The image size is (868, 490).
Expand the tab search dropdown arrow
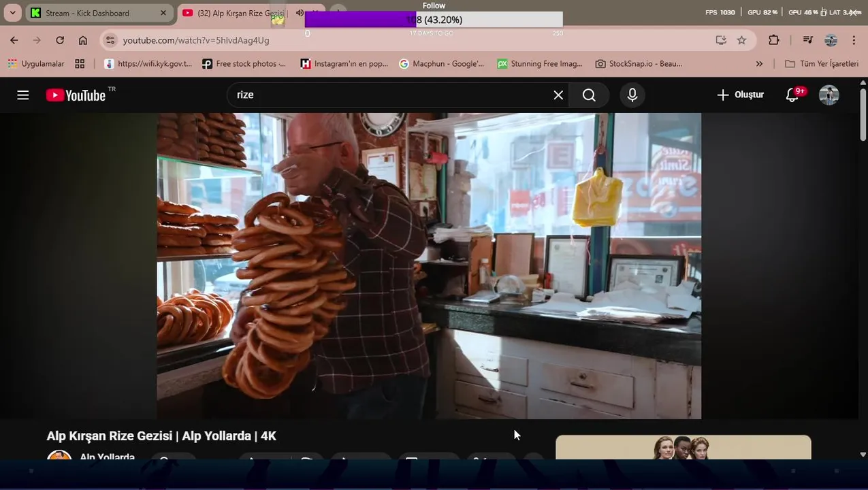click(12, 13)
